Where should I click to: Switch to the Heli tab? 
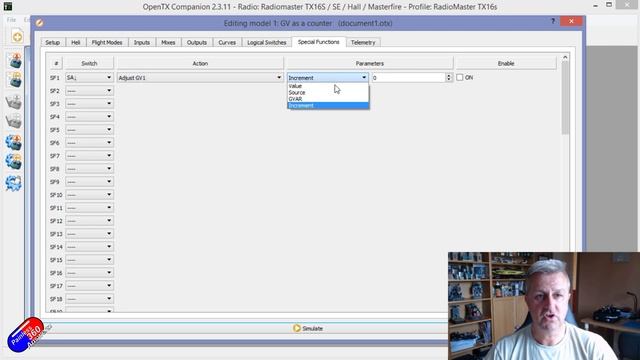pos(76,42)
